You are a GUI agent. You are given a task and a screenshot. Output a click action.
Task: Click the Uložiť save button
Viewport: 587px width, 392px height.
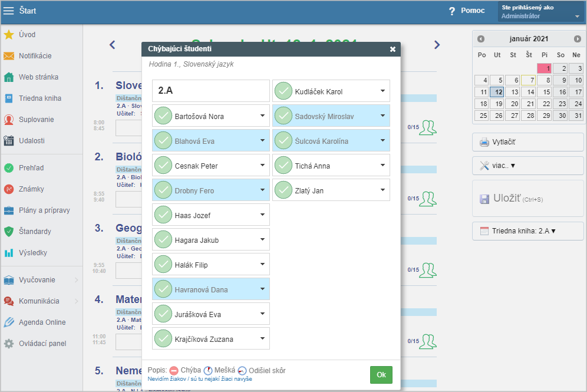[x=528, y=199]
